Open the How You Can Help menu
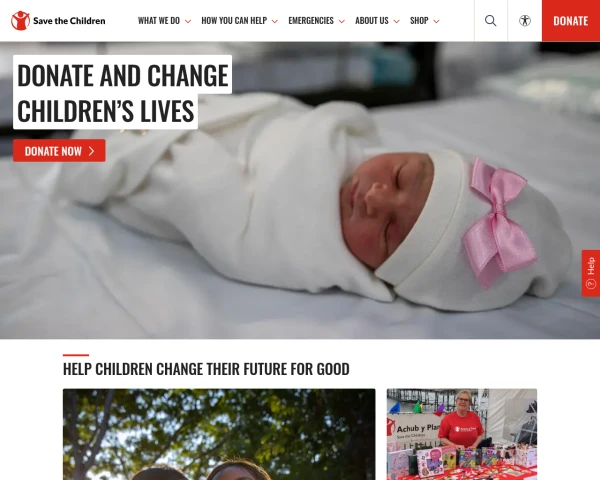 tap(234, 21)
